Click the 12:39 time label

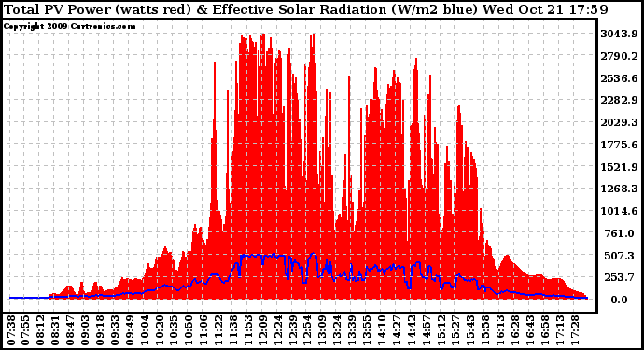(x=292, y=330)
